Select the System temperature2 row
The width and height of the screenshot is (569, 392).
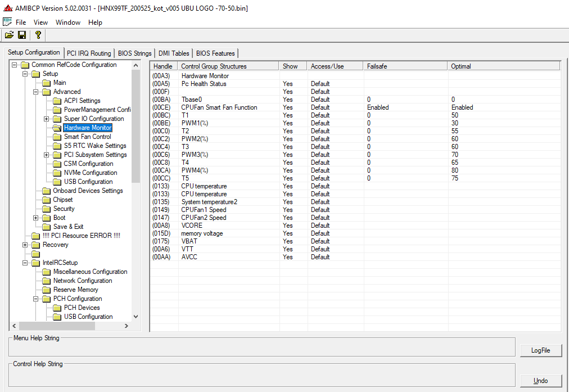coord(355,202)
